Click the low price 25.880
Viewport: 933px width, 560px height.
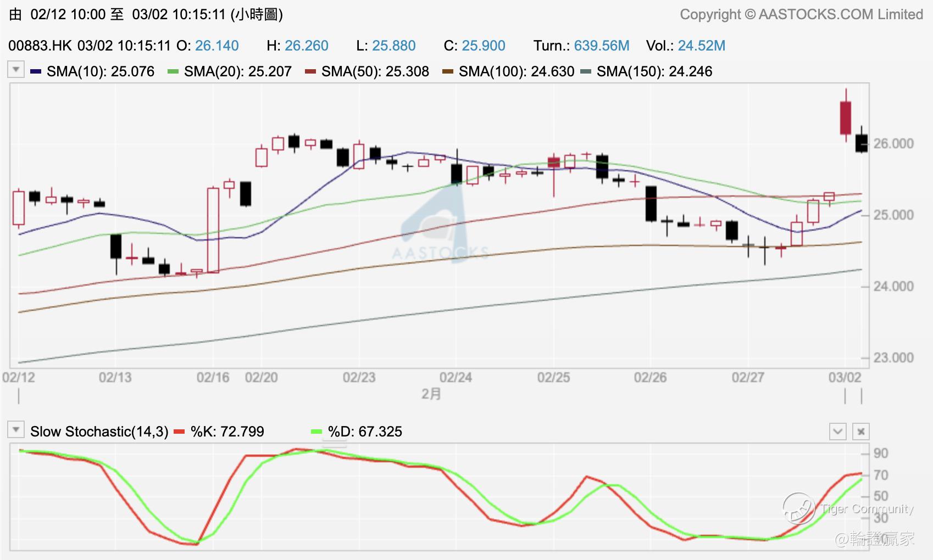coord(394,46)
